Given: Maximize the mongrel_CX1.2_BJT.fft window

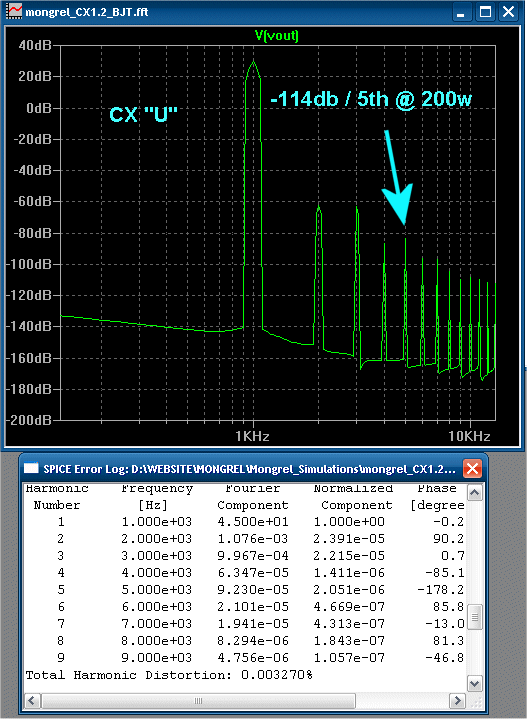Looking at the screenshot, I should tap(485, 12).
